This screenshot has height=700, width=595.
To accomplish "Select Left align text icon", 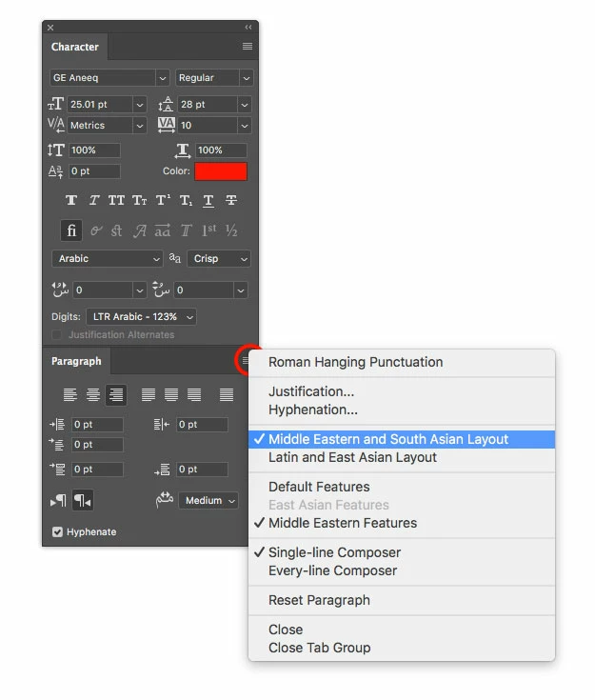I will pos(70,394).
